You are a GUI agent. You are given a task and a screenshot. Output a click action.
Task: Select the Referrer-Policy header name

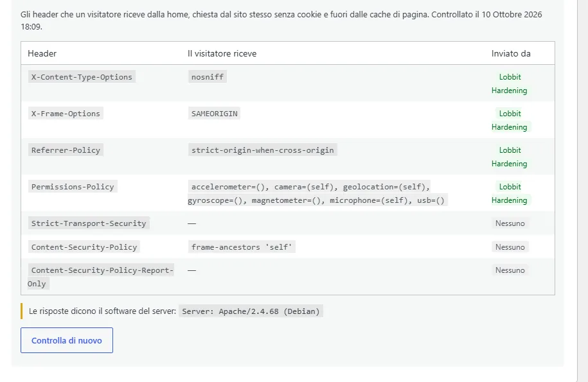(x=66, y=150)
